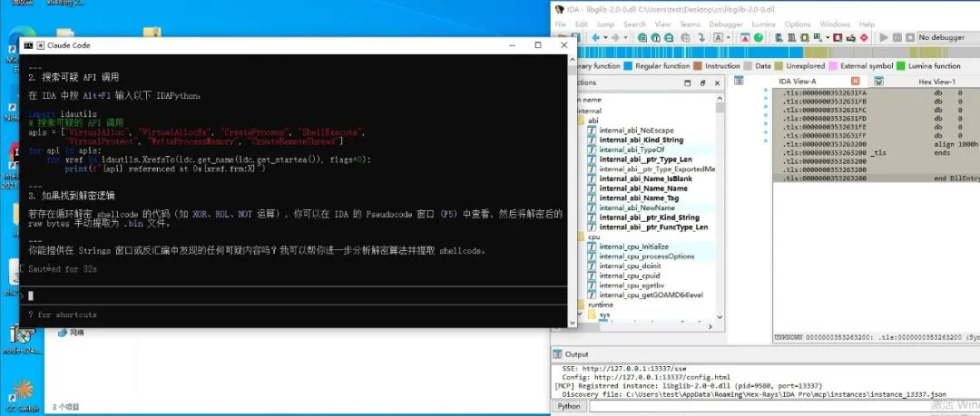Open the dropdown beside the 'A' icon

728,37
